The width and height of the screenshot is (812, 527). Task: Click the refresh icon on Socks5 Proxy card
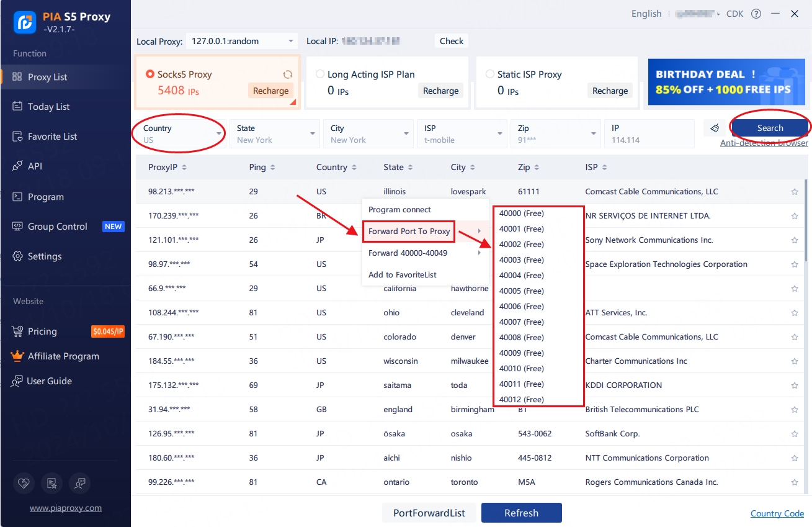click(288, 74)
